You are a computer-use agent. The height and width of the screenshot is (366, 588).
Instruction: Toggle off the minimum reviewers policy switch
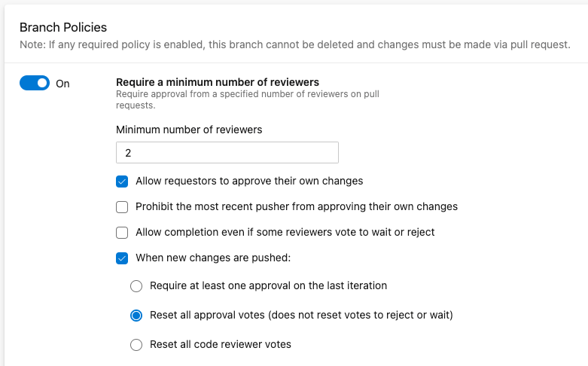35,83
